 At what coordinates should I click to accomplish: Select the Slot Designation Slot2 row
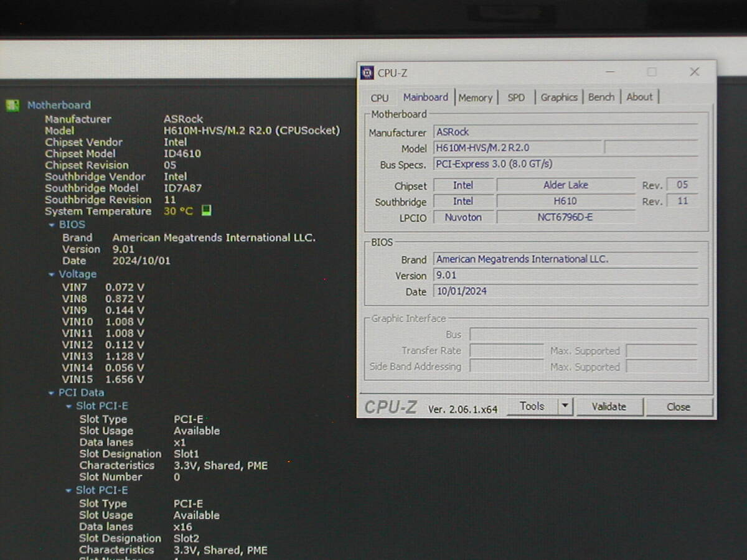[x=139, y=538]
